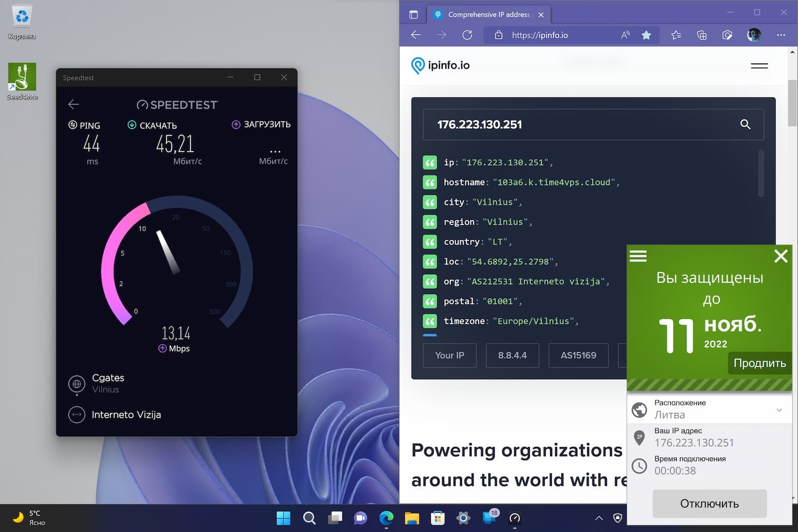The height and width of the screenshot is (532, 798).
Task: Click the Отключить disconnect button
Action: pos(710,504)
